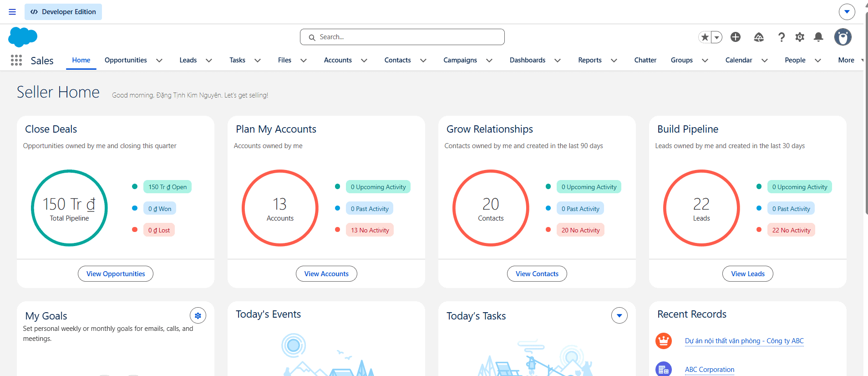
Task: Open the Campaigns tab
Action: (x=460, y=60)
